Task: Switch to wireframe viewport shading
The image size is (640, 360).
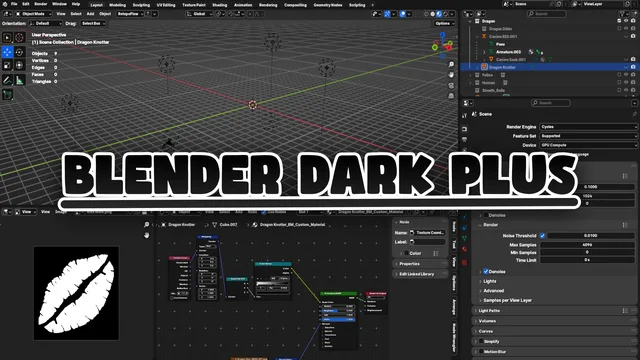Action: [x=427, y=14]
